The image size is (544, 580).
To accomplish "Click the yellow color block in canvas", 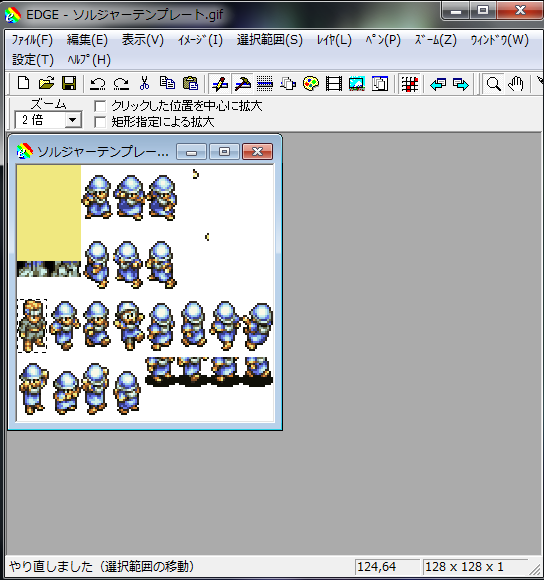I will coord(49,213).
